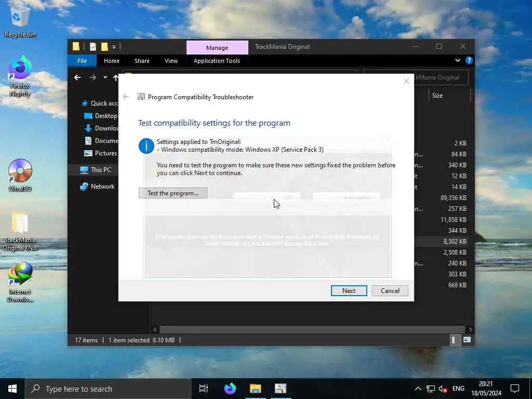Select the file sized 668 KB
The width and height of the screenshot is (532, 399).
[x=441, y=285]
